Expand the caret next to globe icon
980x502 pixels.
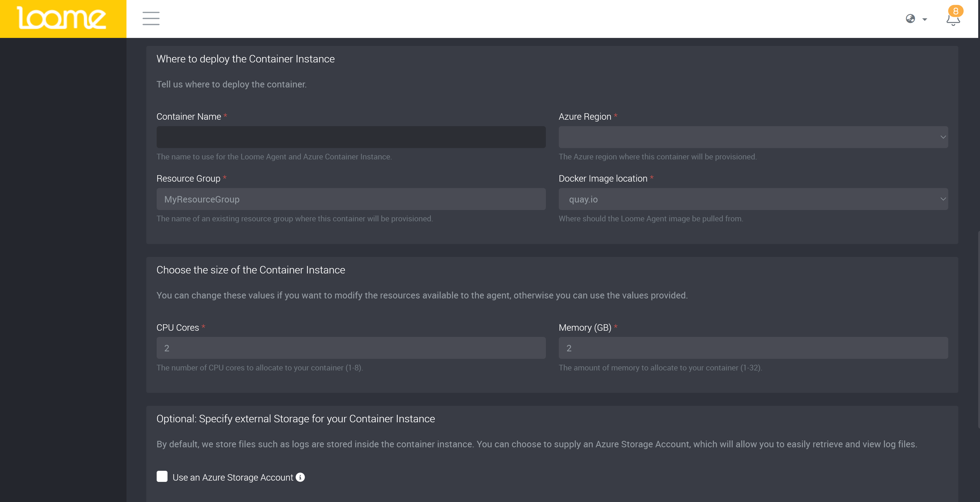(x=925, y=19)
